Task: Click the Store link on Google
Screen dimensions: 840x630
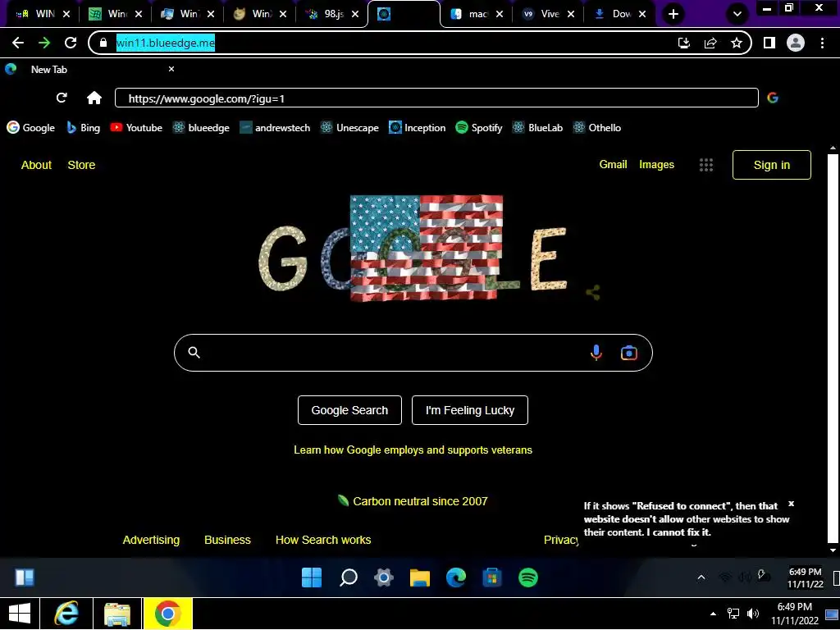Action: (x=81, y=165)
